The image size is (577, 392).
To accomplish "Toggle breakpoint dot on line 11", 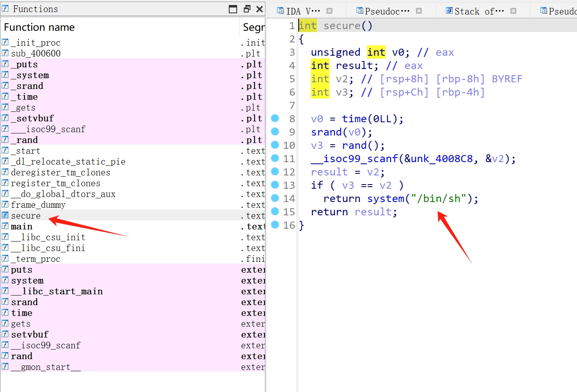I will tap(275, 158).
